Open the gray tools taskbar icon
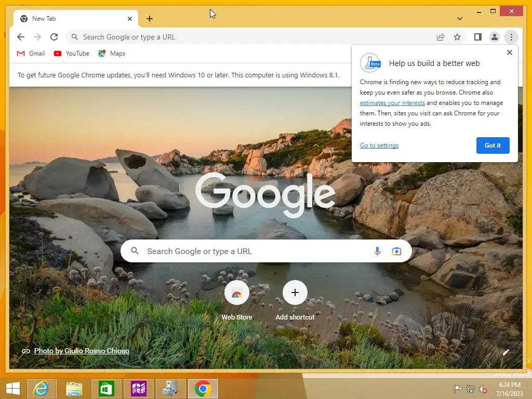The height and width of the screenshot is (399, 532). coord(170,389)
